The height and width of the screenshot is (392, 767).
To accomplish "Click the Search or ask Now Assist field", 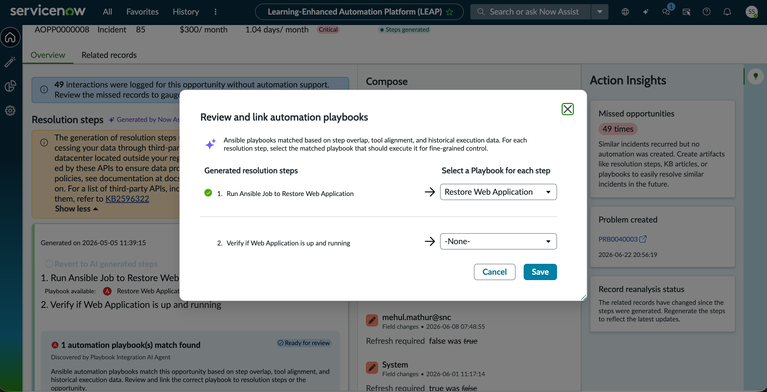I will point(531,12).
